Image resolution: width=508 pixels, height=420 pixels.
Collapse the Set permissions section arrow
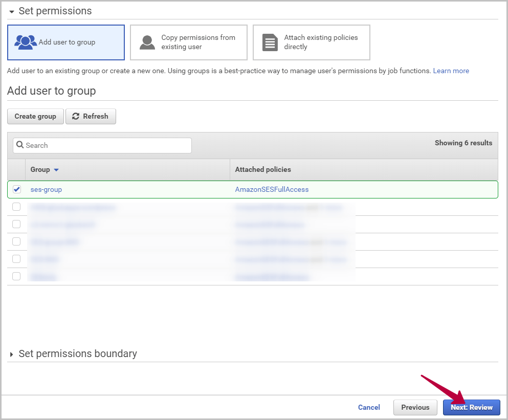(12, 12)
